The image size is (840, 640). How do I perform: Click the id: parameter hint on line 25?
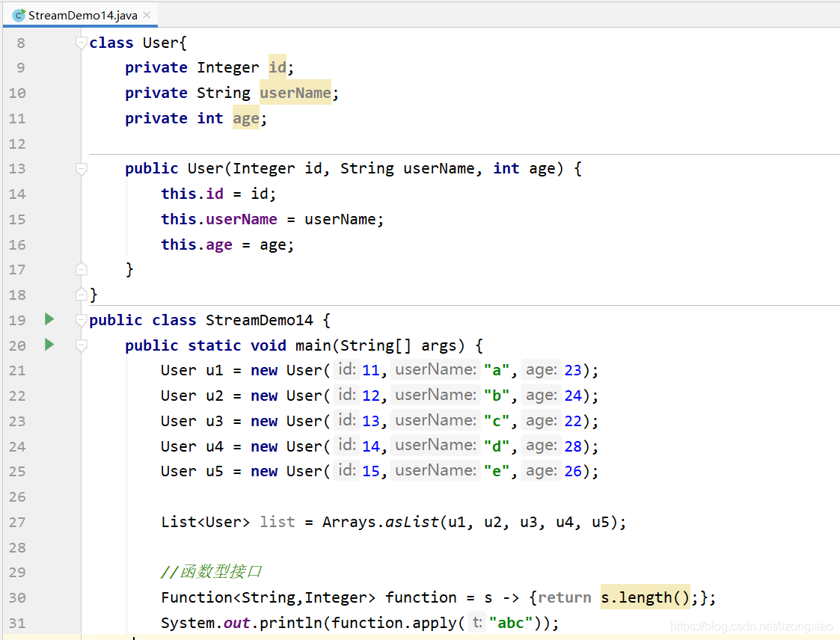(346, 470)
